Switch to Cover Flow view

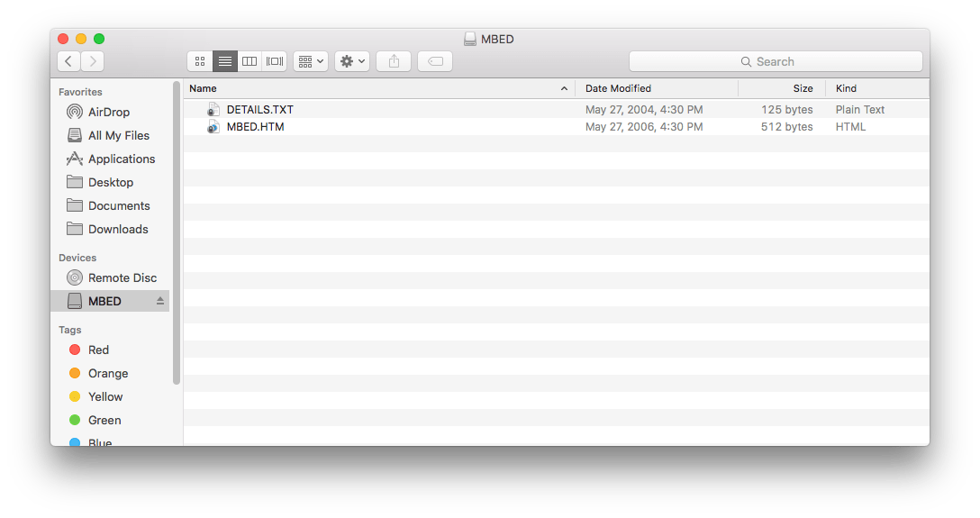click(x=275, y=61)
